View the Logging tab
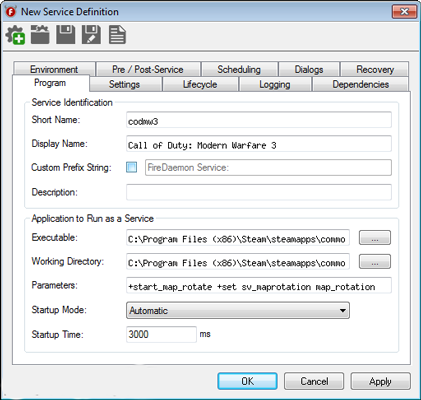This screenshot has height=400, width=421. [275, 84]
